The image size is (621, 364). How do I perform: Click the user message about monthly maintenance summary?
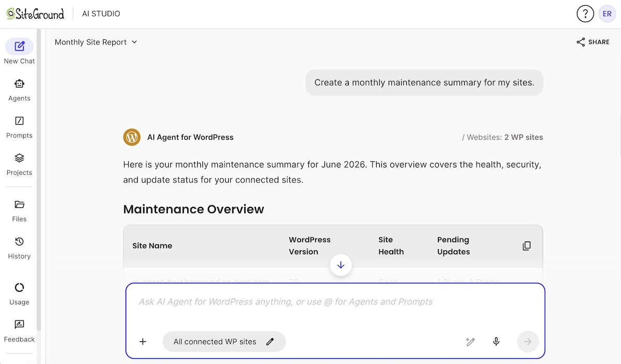click(424, 83)
